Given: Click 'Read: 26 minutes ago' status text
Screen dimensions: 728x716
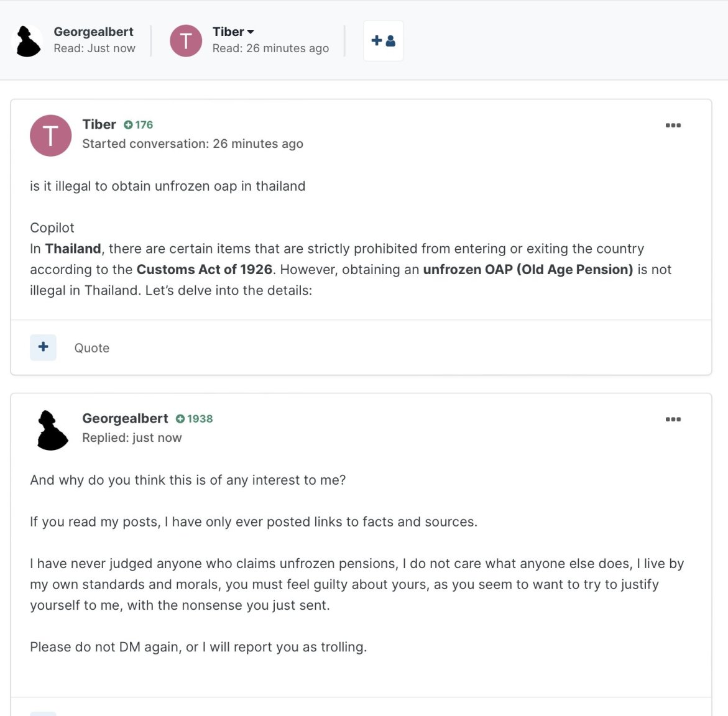Looking at the screenshot, I should pos(270,48).
